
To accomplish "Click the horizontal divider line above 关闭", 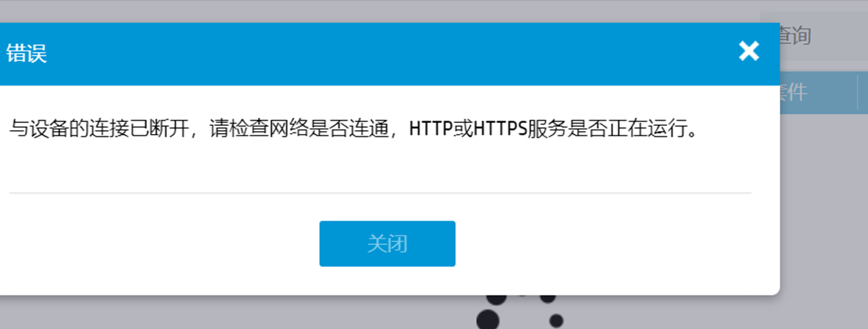I will [380, 193].
